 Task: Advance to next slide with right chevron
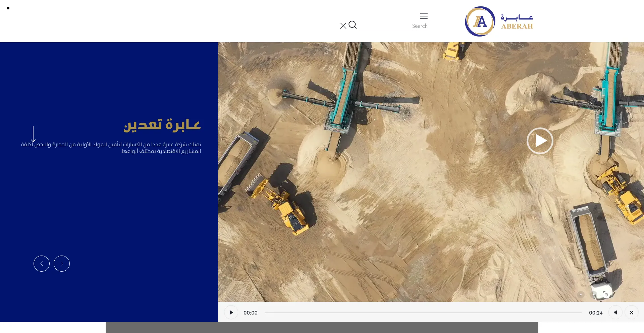[62, 264]
